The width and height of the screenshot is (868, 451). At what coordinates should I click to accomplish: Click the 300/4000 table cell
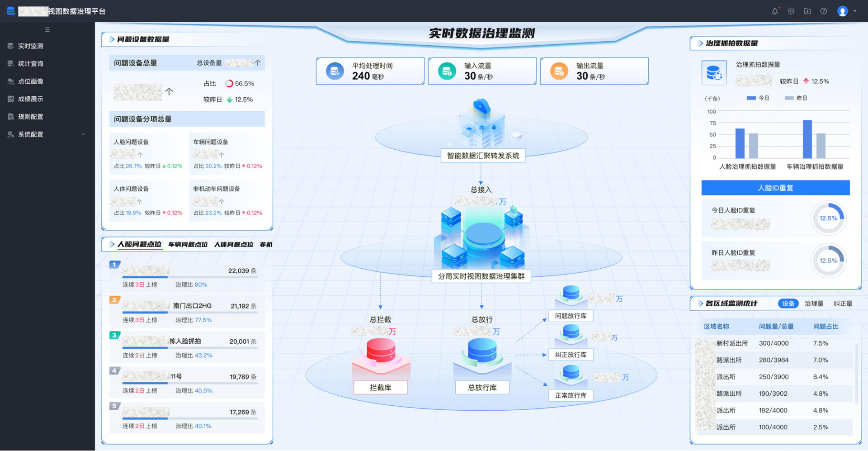774,344
